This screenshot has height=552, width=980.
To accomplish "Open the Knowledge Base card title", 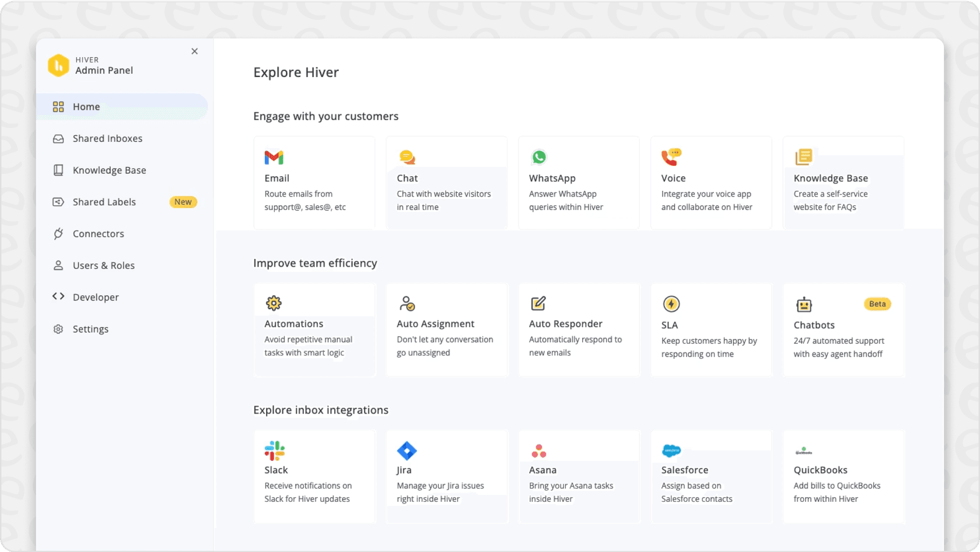I will pyautogui.click(x=831, y=179).
